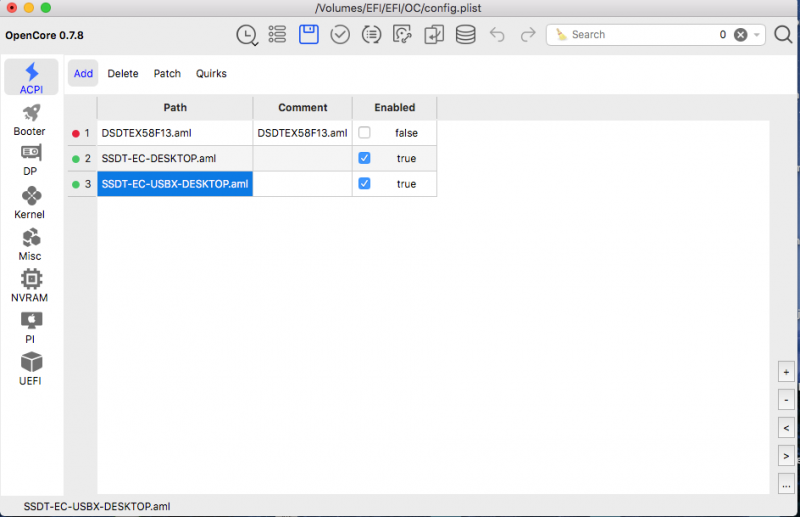This screenshot has width=800, height=517.
Task: Sort by the Path column header
Action: click(175, 108)
